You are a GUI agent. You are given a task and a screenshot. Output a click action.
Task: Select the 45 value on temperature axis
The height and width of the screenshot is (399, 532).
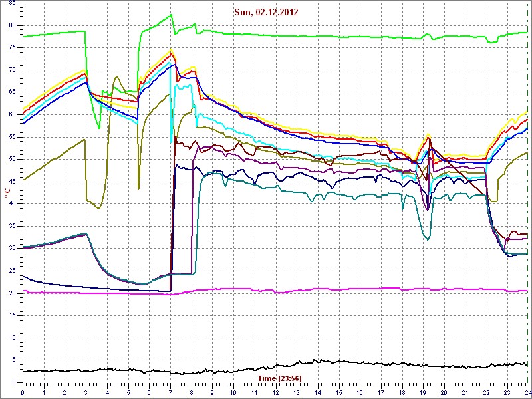(x=12, y=181)
